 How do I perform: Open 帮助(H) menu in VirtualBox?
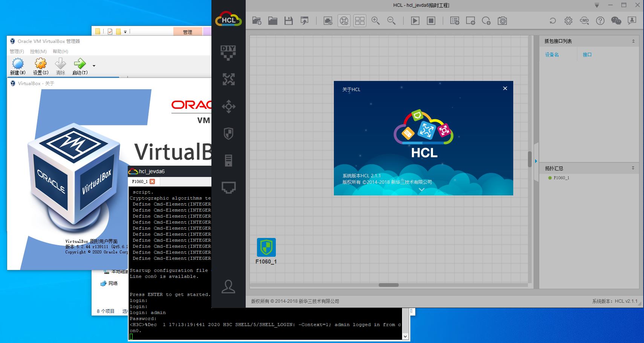(60, 51)
